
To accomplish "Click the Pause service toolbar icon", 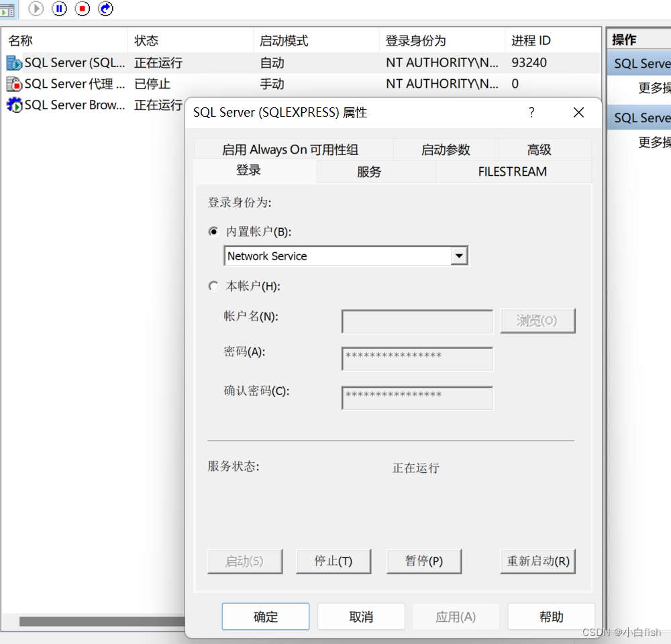I will [x=59, y=9].
